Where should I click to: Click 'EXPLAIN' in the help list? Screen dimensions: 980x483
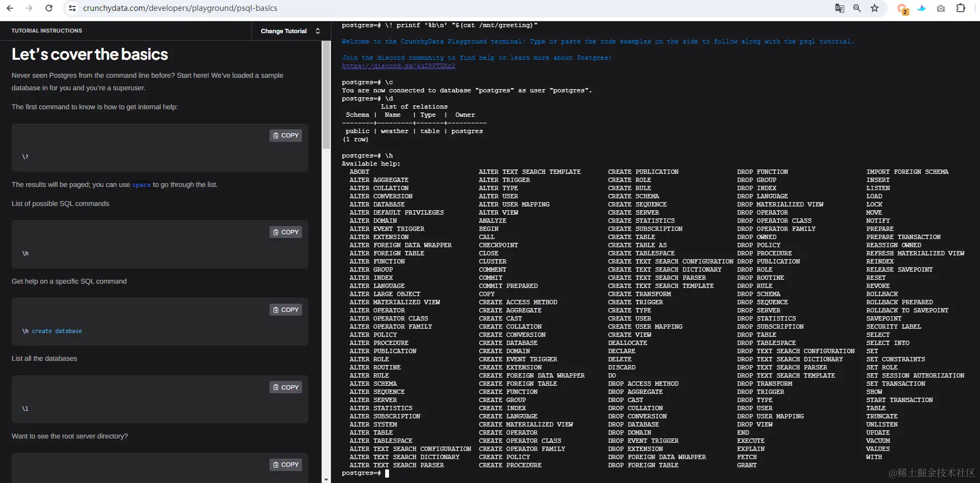(x=751, y=449)
